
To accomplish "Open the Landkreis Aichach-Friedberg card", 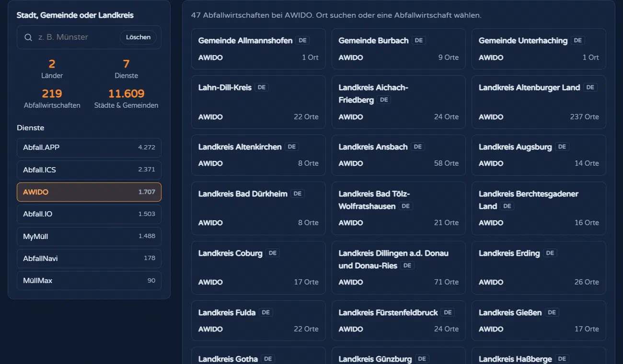I will click(x=399, y=102).
